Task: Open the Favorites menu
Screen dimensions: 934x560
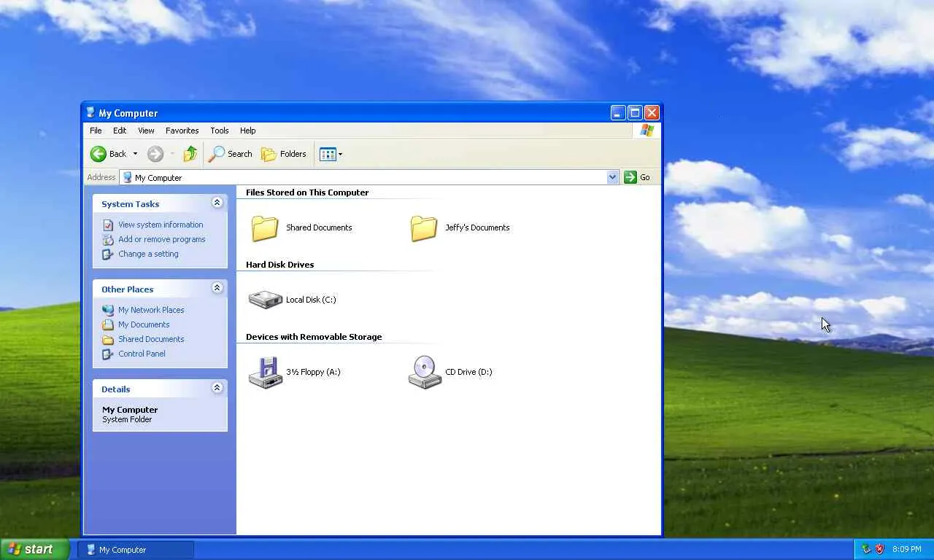Action: tap(182, 131)
